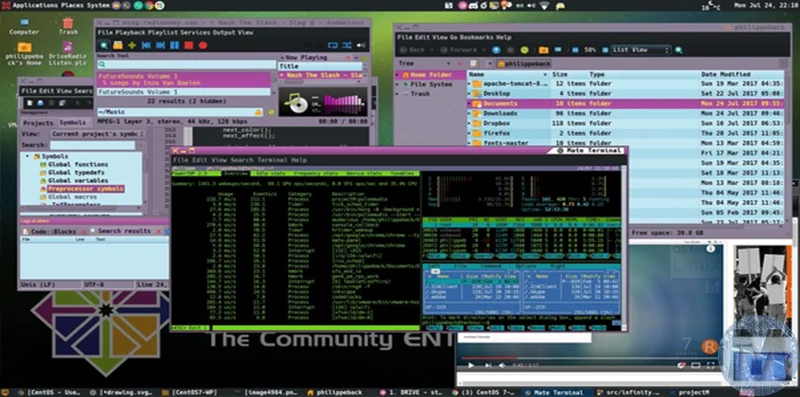The width and height of the screenshot is (800, 397).
Task: Open files with Audacious folder icon
Action: pos(118,45)
